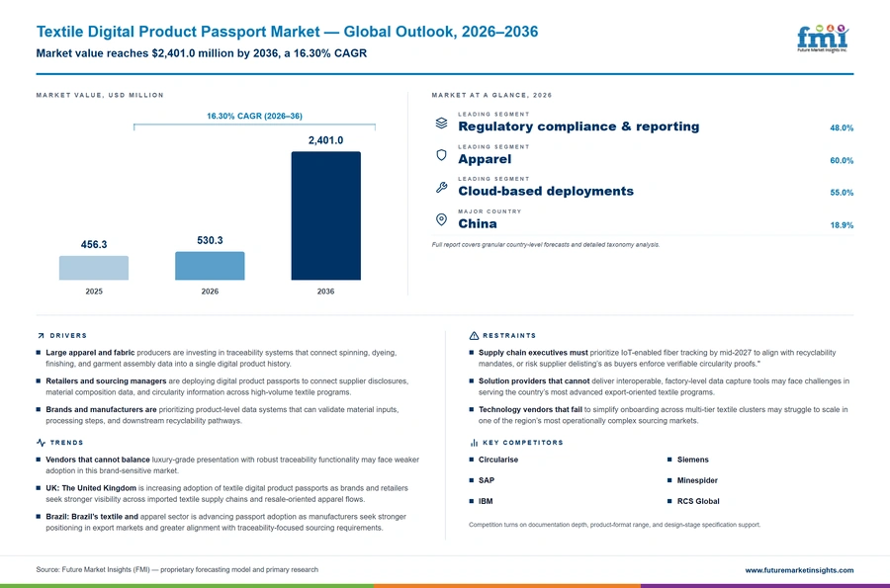This screenshot has height=588, width=890.
Task: Click the title Textile Digital Product Passport Market
Action: click(287, 32)
